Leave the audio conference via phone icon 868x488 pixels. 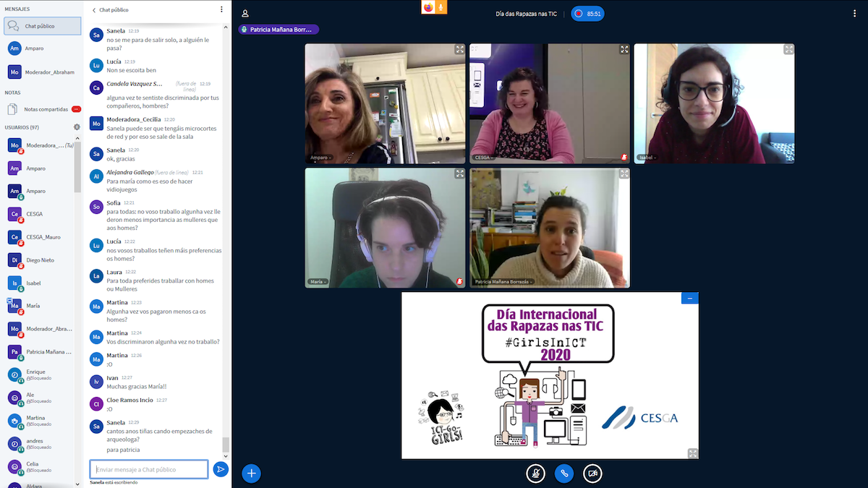[x=564, y=474]
